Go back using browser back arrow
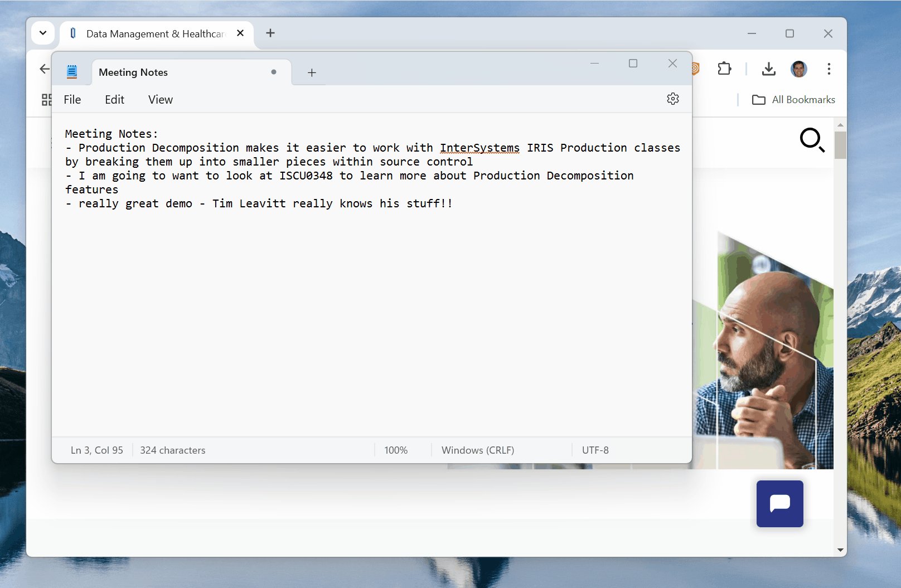The image size is (901, 588). (x=45, y=69)
